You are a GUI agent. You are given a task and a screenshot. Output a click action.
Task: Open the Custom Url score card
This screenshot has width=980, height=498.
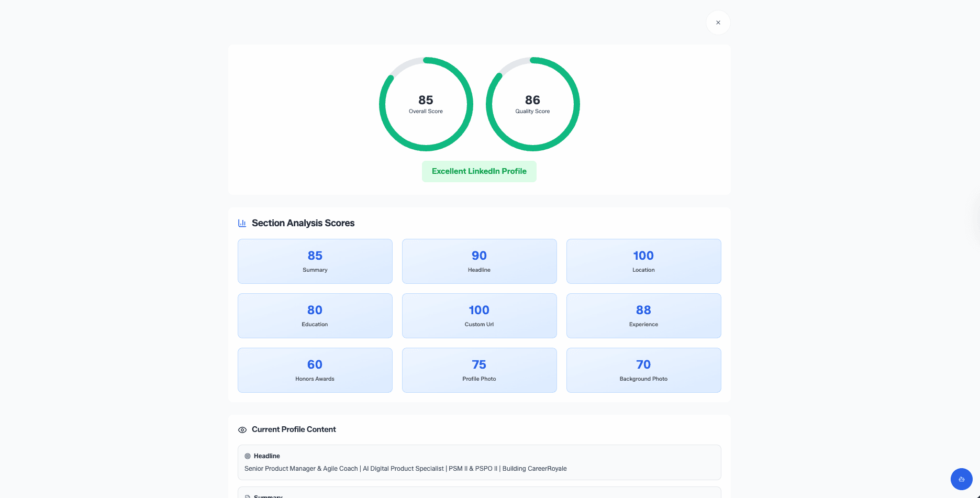[x=479, y=316]
